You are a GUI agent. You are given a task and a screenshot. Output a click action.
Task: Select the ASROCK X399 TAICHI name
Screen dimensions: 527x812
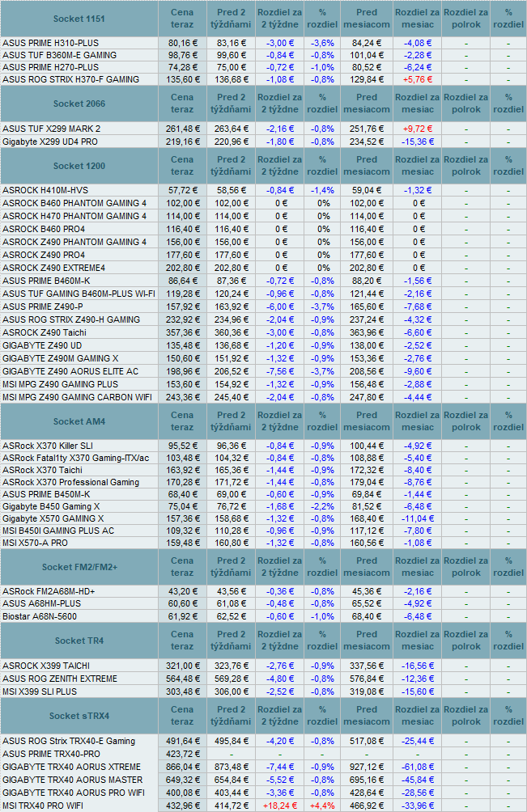pyautogui.click(x=46, y=666)
